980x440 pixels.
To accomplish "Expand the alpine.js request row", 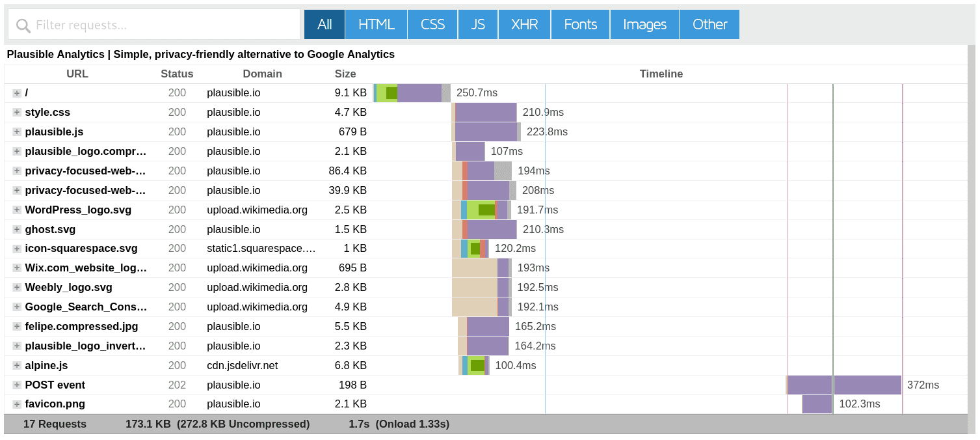I will tap(16, 365).
